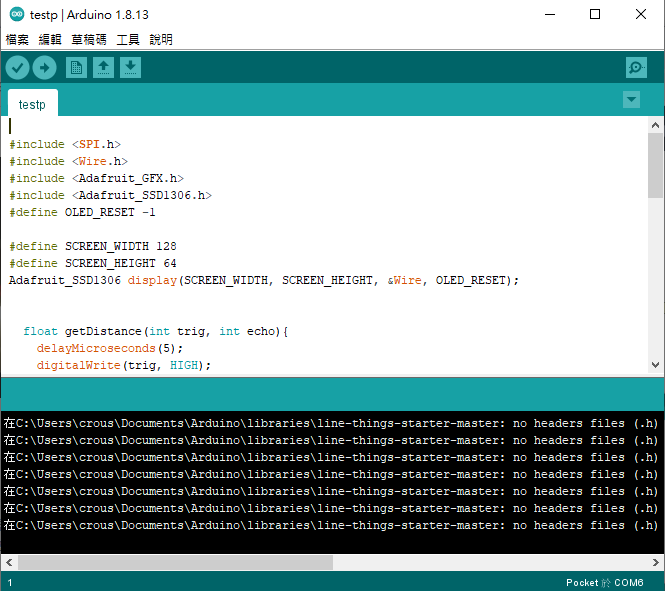Click the last console 'no headers files' line

pos(331,525)
